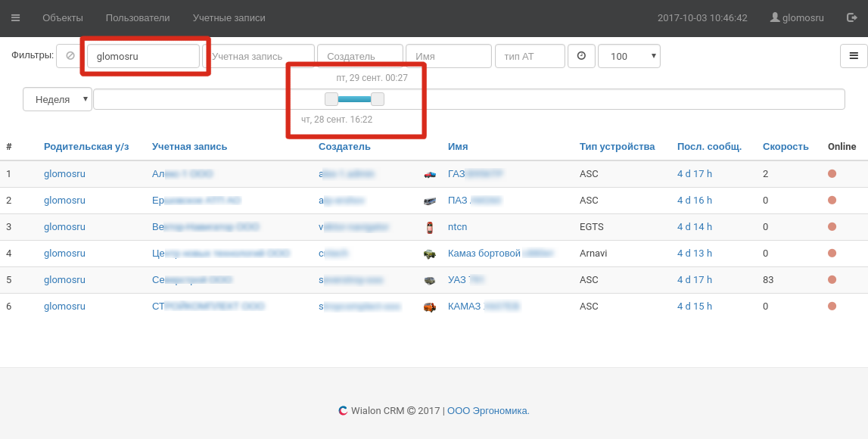Click the right handle of time slider
The width and height of the screenshot is (868, 439).
378,99
